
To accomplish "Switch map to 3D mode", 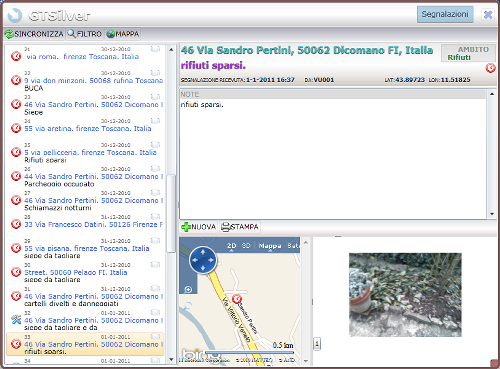I will [246, 246].
